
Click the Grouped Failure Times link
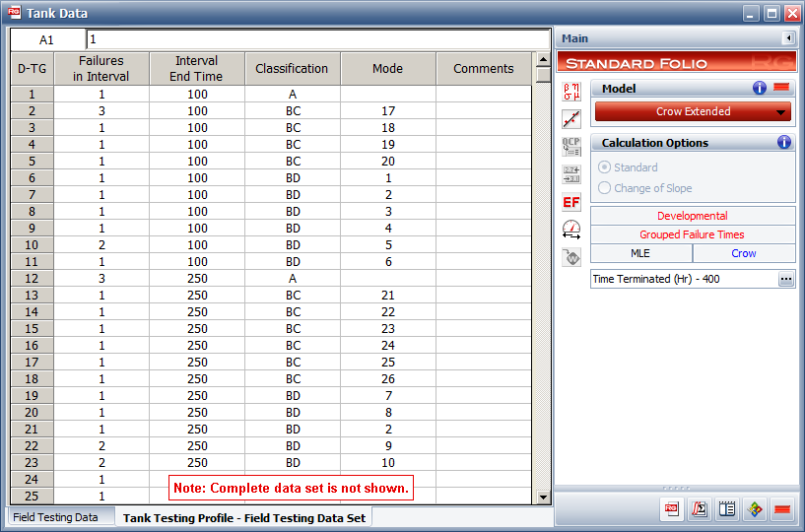(692, 234)
